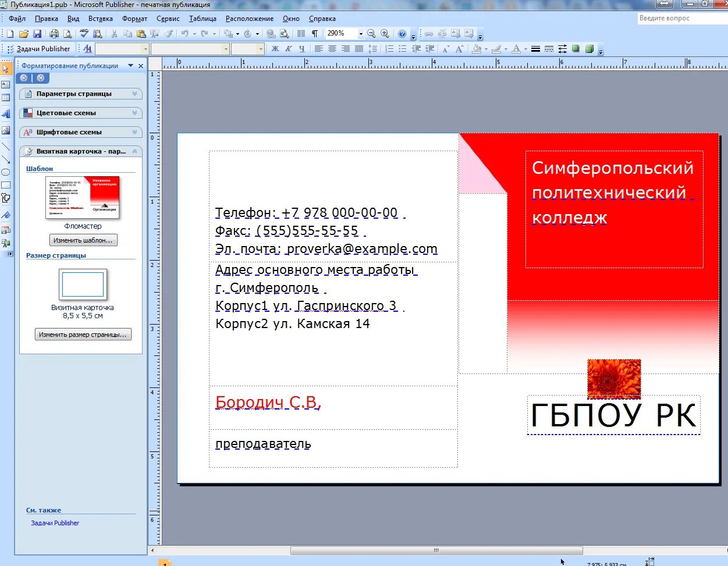This screenshot has width=728, height=566.
Task: Open the font name dropdown
Action: (226, 49)
